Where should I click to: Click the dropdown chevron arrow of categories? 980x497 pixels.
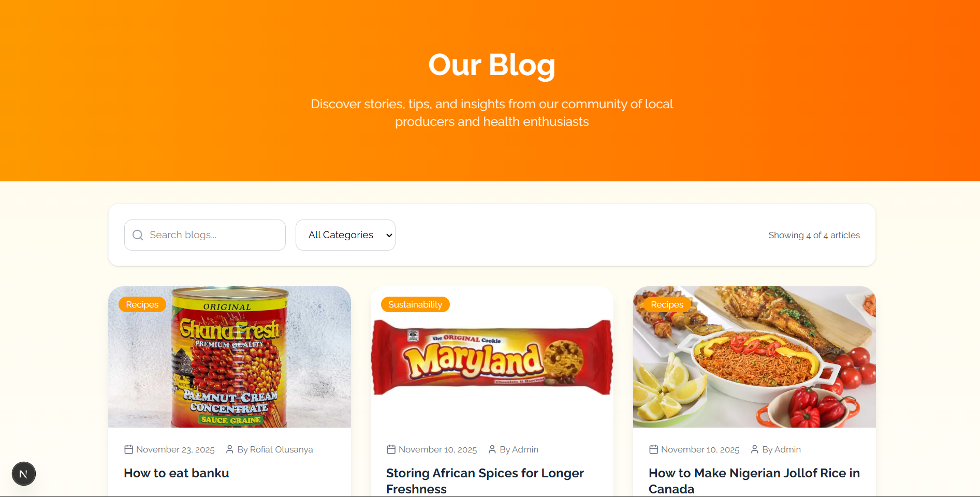(389, 235)
